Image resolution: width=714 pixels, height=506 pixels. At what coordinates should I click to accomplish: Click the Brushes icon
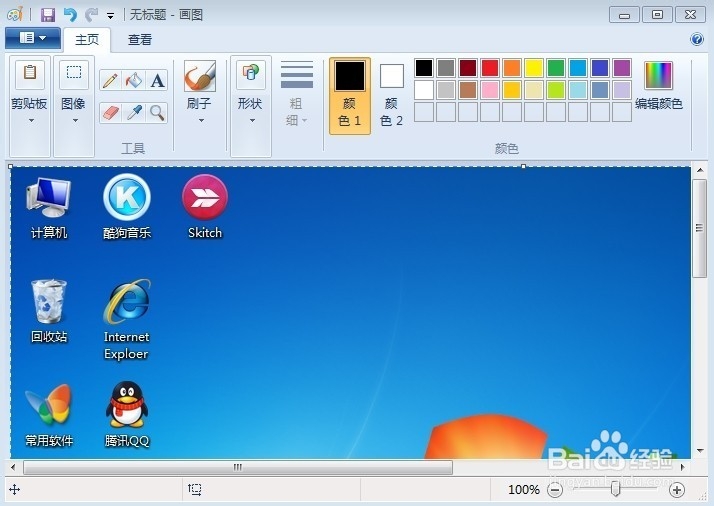199,76
